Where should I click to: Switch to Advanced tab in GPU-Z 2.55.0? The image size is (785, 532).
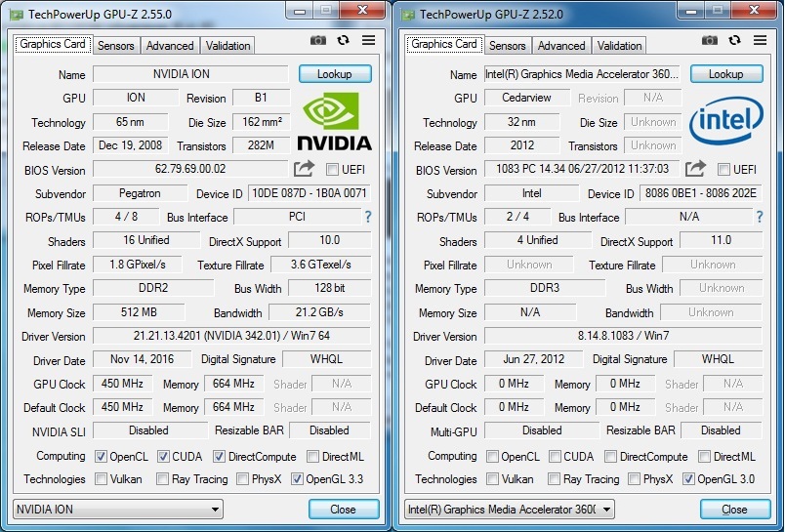pyautogui.click(x=170, y=46)
